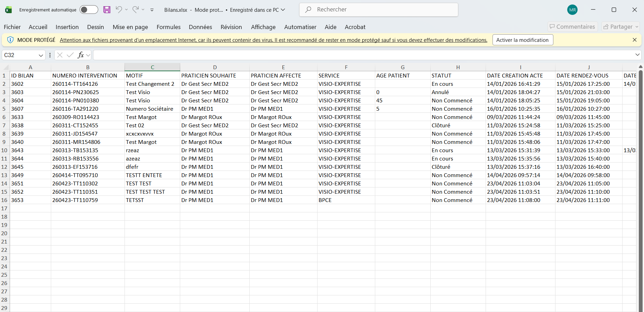
Task: Open the Fichier menu
Action: [12, 27]
